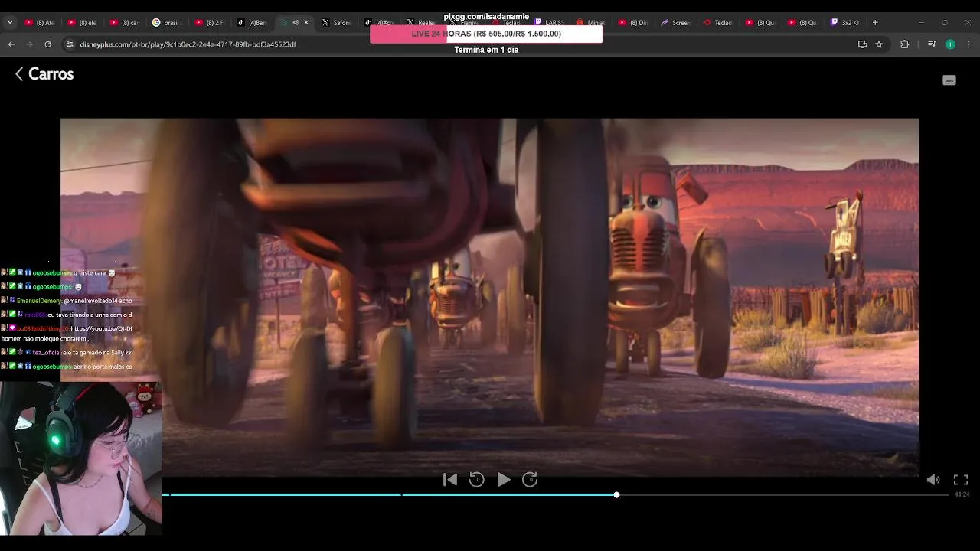This screenshot has height=551, width=980.
Task: Click the streamer webcam overlay
Action: click(81, 458)
